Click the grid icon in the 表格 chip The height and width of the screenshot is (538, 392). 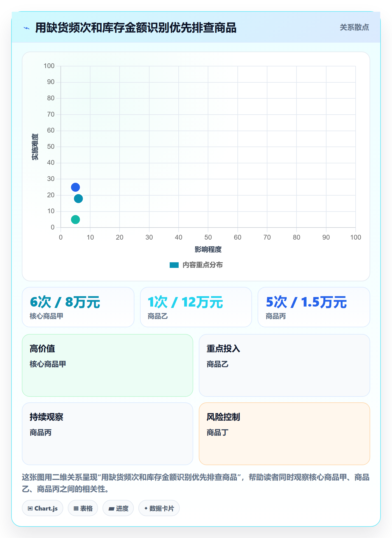click(76, 509)
